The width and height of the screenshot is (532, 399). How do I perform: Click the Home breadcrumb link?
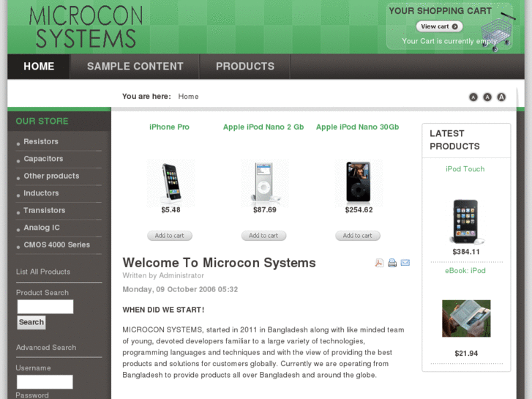(188, 97)
